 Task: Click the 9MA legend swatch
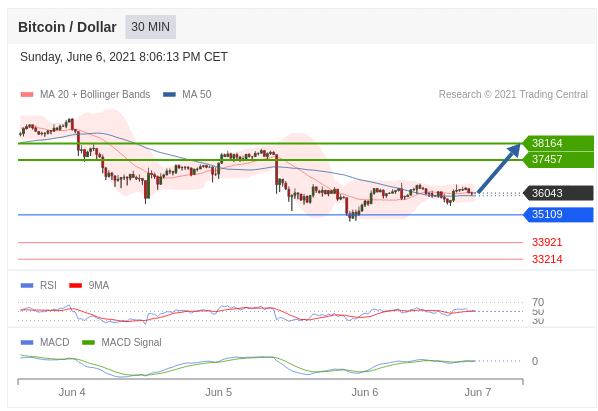76,286
